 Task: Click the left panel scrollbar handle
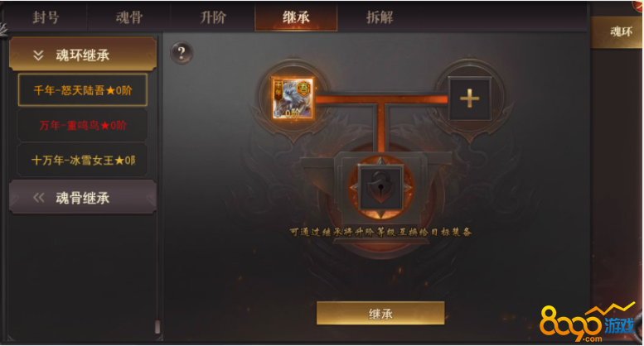[x=157, y=327]
